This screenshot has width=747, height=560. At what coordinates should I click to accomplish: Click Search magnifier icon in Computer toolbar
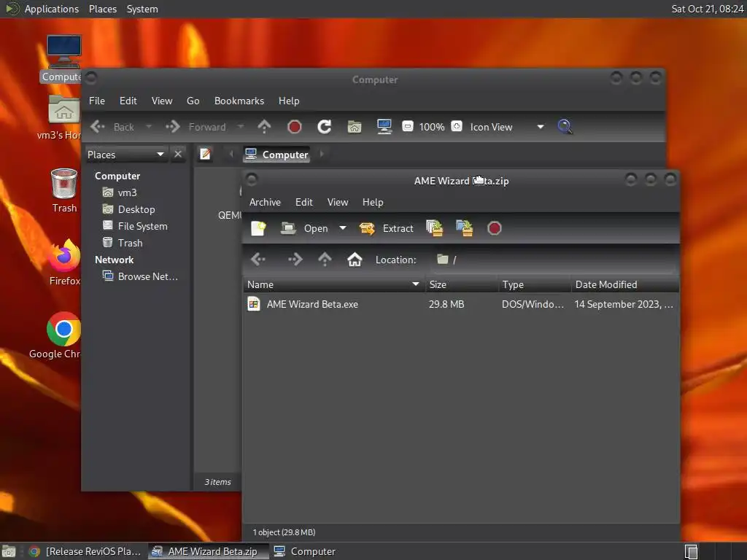point(565,127)
